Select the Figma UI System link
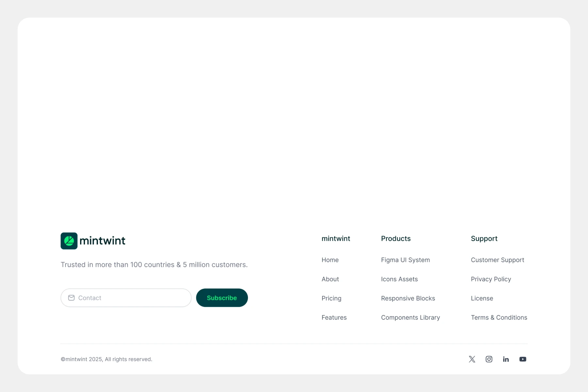The image size is (588, 392). coord(405,260)
